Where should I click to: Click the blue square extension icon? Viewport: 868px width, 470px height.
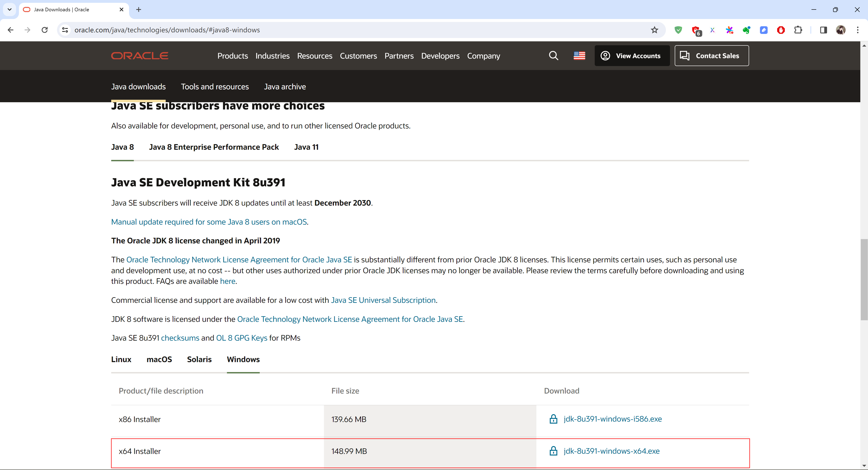[764, 30]
